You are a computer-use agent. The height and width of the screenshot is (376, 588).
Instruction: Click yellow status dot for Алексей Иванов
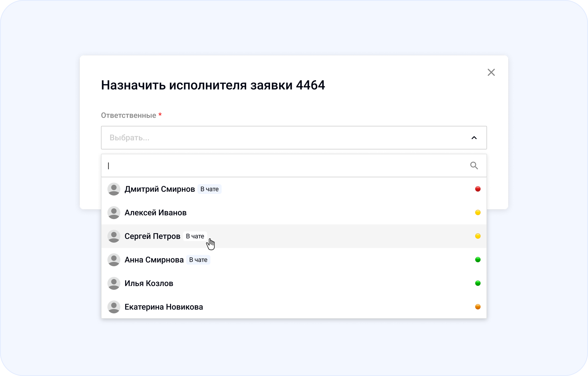tap(478, 212)
